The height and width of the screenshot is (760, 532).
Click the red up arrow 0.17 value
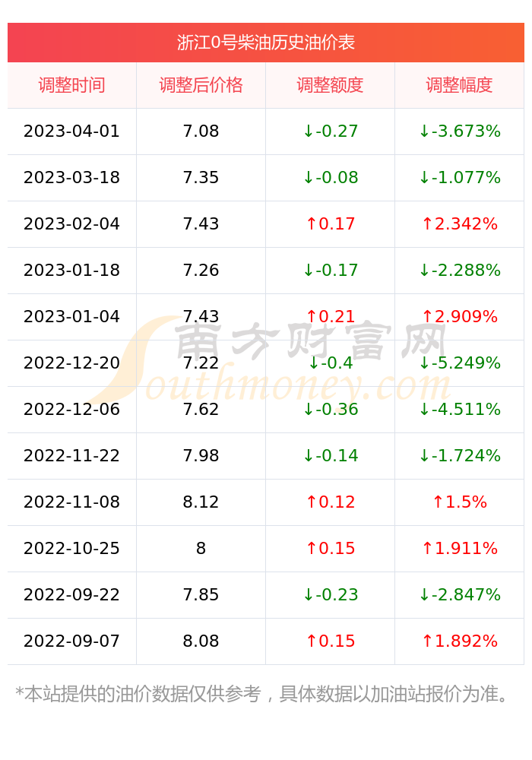(x=330, y=224)
